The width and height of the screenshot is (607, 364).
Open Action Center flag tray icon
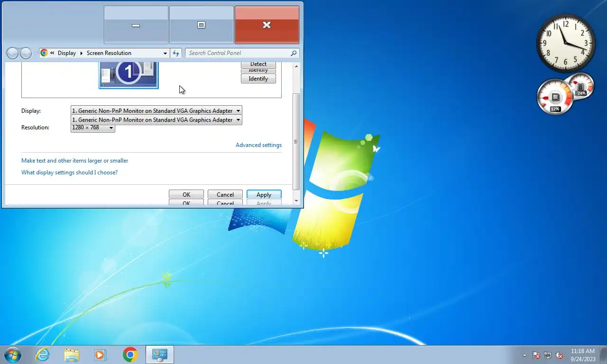click(x=536, y=355)
